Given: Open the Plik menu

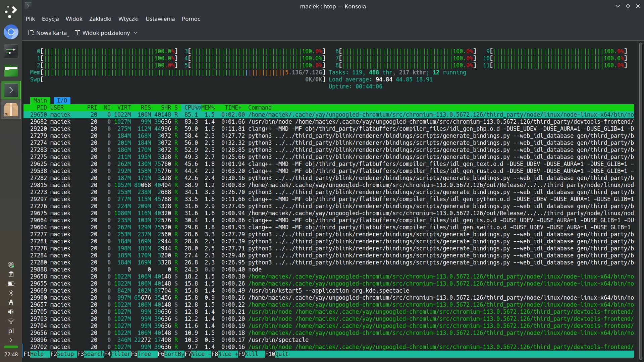Looking at the screenshot, I should (x=30, y=19).
